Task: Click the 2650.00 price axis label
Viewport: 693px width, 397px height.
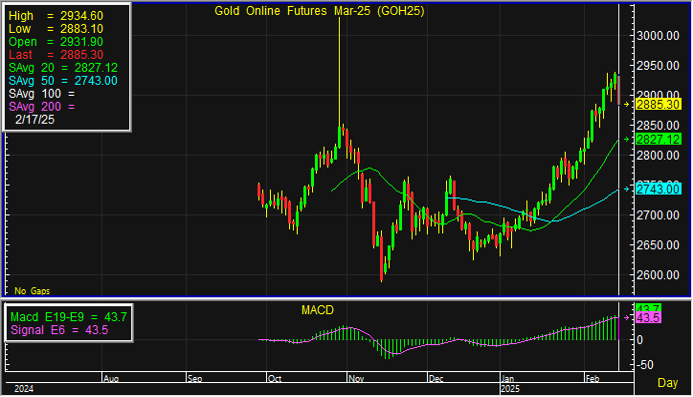Action: [x=658, y=245]
